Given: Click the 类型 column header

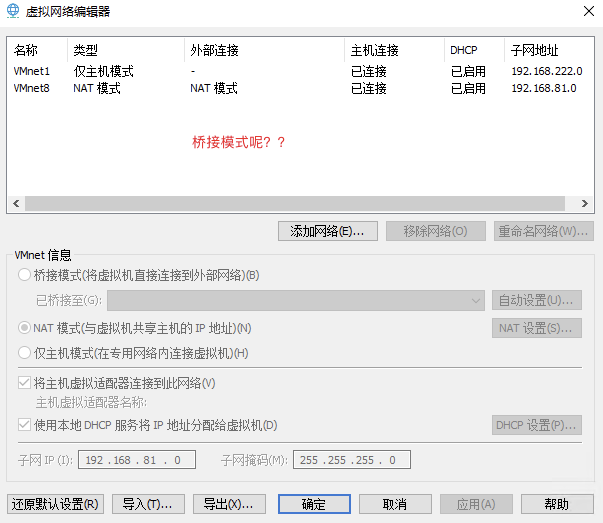Looking at the screenshot, I should (126, 50).
